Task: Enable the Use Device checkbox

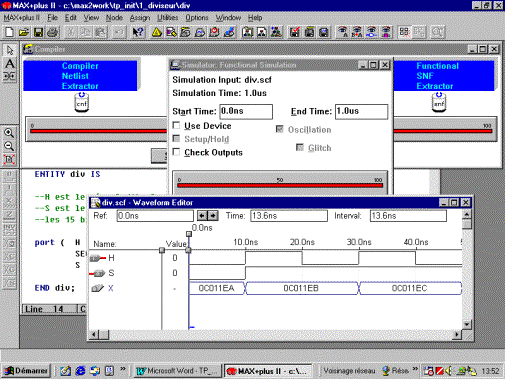Action: click(x=177, y=125)
